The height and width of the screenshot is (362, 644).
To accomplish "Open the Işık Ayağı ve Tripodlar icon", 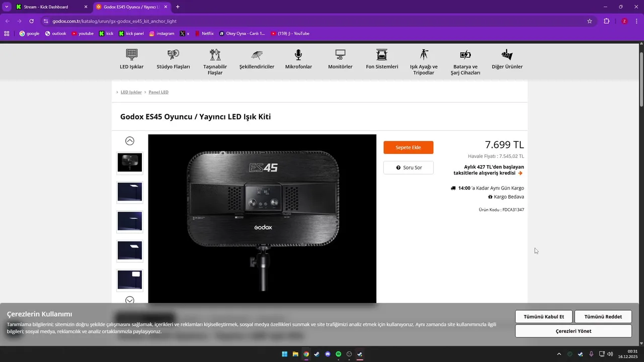I will pyautogui.click(x=424, y=54).
